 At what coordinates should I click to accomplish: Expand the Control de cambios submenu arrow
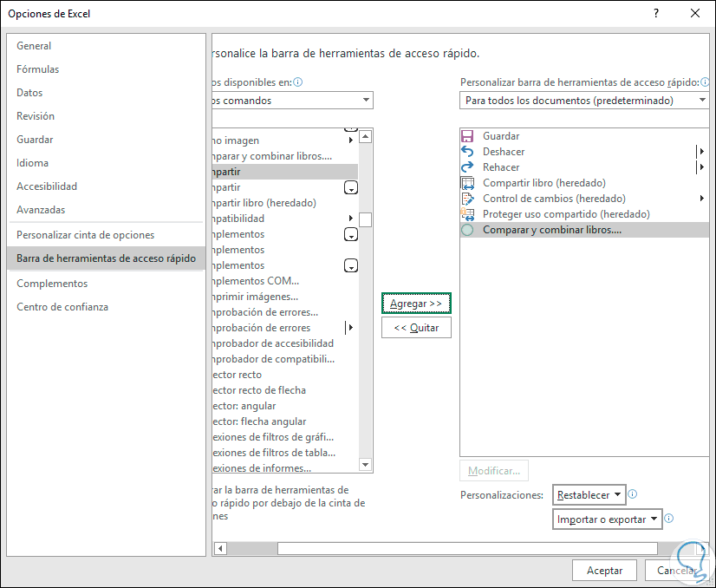pyautogui.click(x=702, y=199)
